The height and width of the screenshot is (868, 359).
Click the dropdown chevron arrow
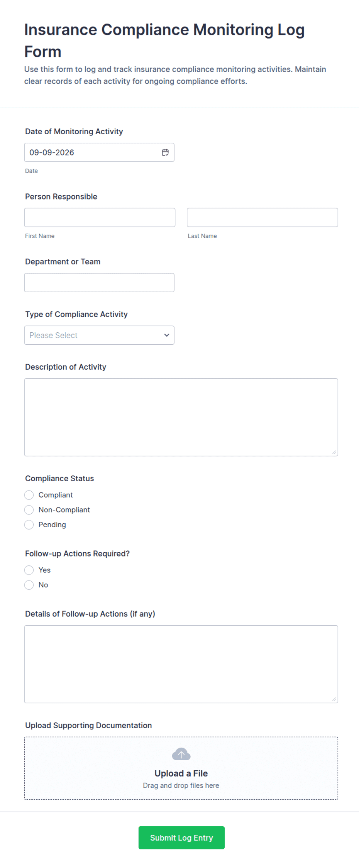[167, 335]
